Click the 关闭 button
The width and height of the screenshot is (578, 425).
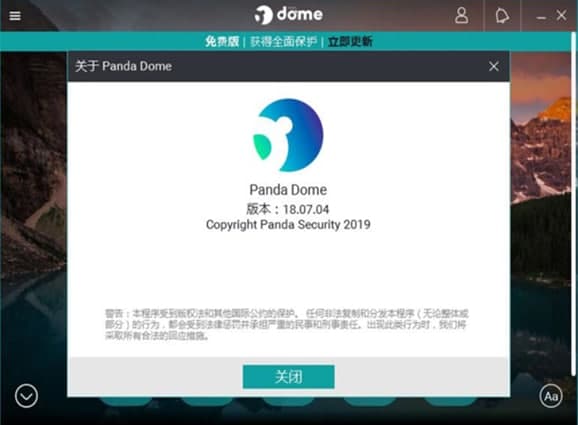[289, 377]
